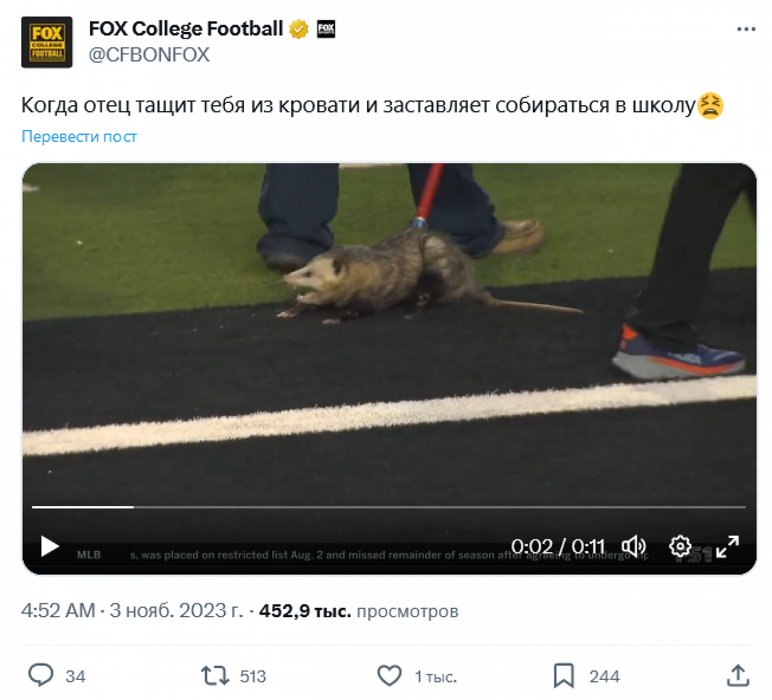Open the post timestamp 4:52 AM
772x700 pixels.
coord(58,611)
